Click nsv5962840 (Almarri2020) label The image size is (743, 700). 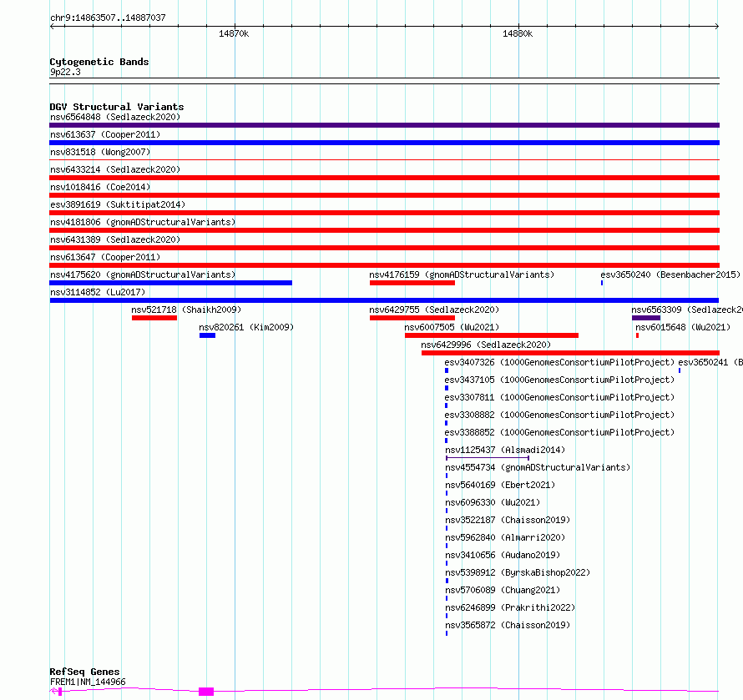point(504,537)
